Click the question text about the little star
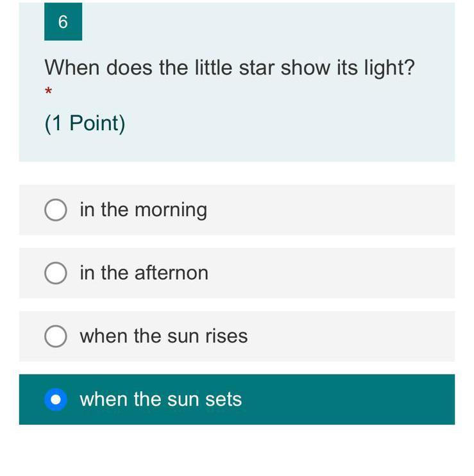The image size is (474, 476). (x=230, y=67)
